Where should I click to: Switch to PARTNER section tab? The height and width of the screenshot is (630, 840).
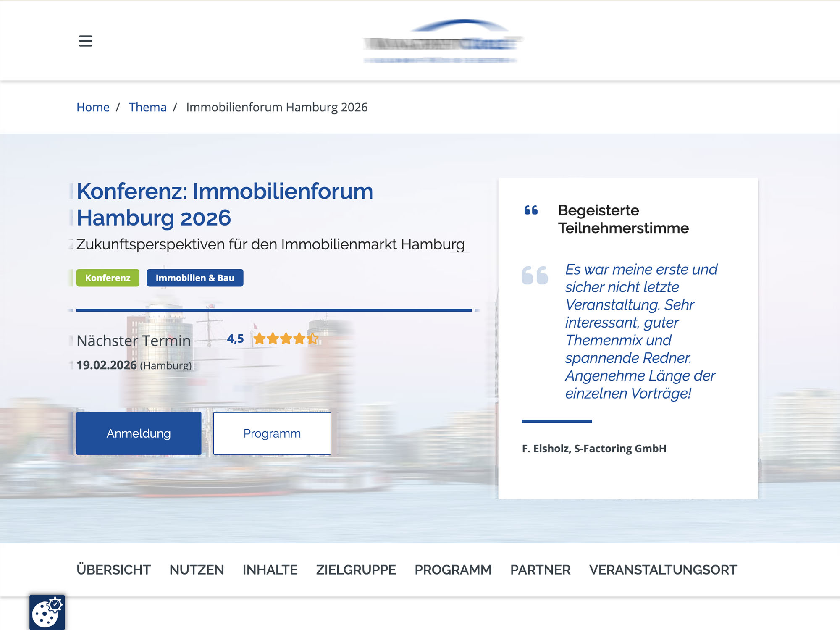coord(541,570)
